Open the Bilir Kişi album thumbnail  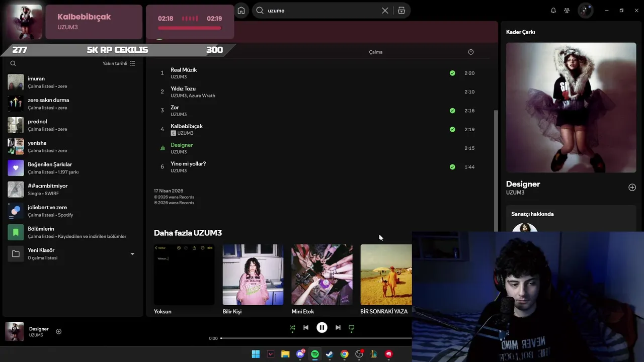[253, 275]
